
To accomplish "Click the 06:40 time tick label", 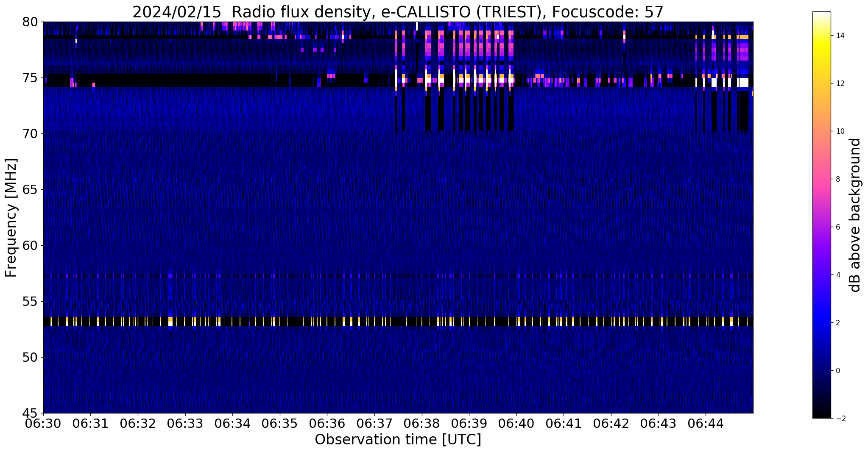I will pyautogui.click(x=516, y=424).
